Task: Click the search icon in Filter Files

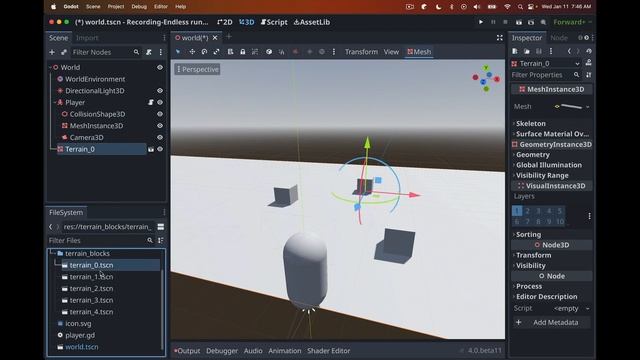Action: point(150,240)
